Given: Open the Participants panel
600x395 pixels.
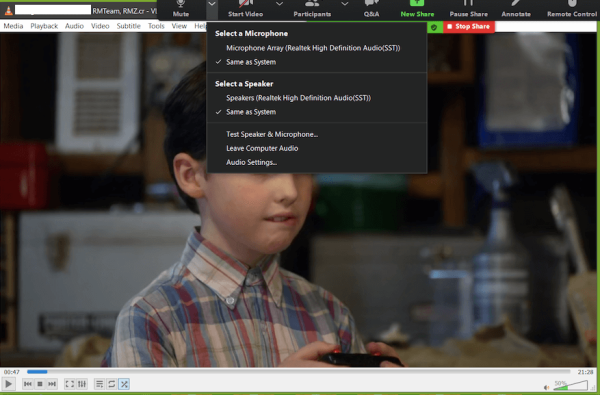Looking at the screenshot, I should pyautogui.click(x=312, y=8).
